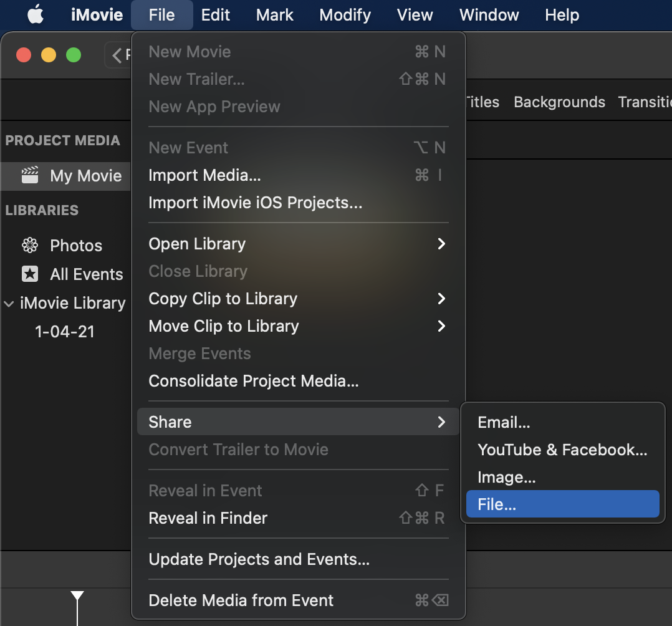Expand the Open Library submenu arrow

click(441, 244)
